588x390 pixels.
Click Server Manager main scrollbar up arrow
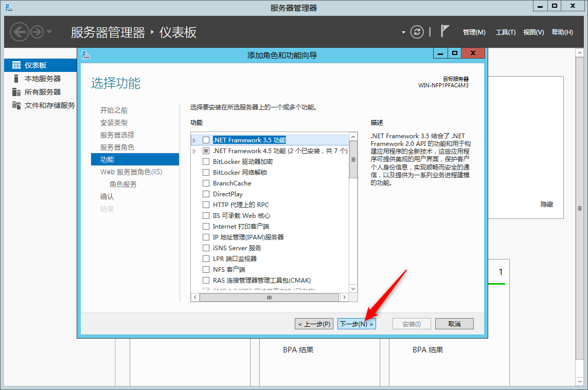point(580,53)
